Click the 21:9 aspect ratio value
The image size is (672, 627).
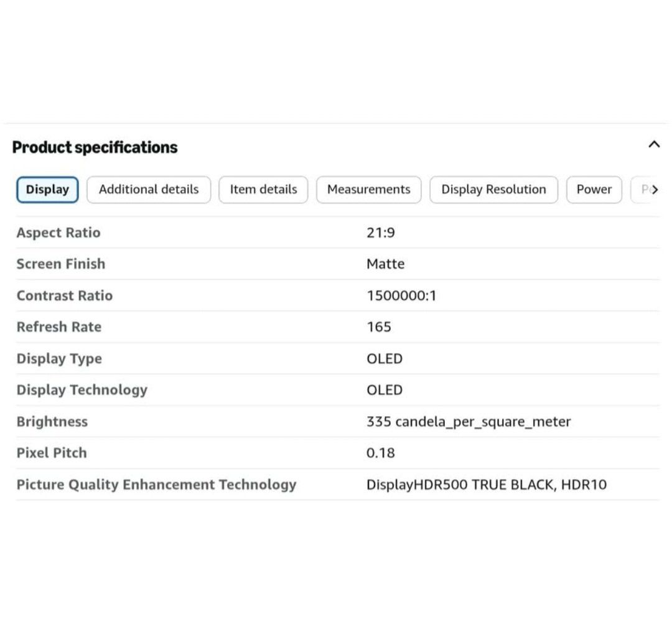381,233
